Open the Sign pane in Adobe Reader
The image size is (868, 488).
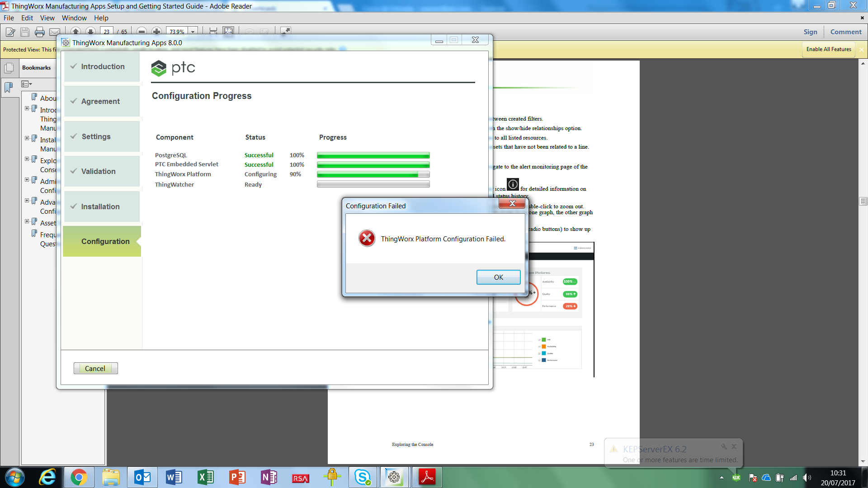pos(810,32)
